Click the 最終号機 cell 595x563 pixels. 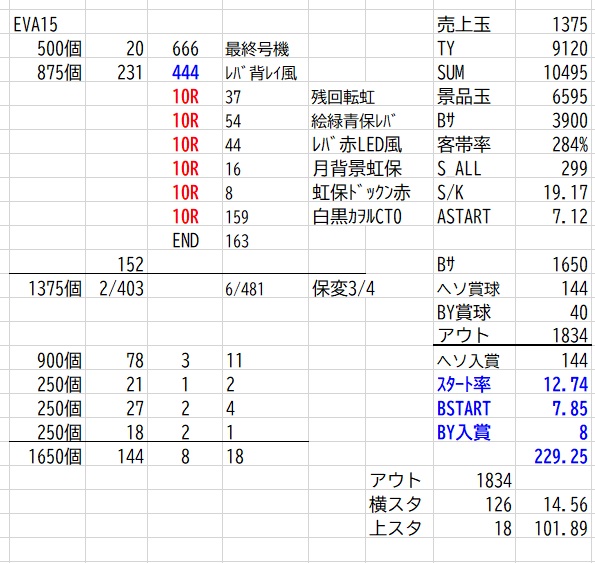click(x=257, y=49)
